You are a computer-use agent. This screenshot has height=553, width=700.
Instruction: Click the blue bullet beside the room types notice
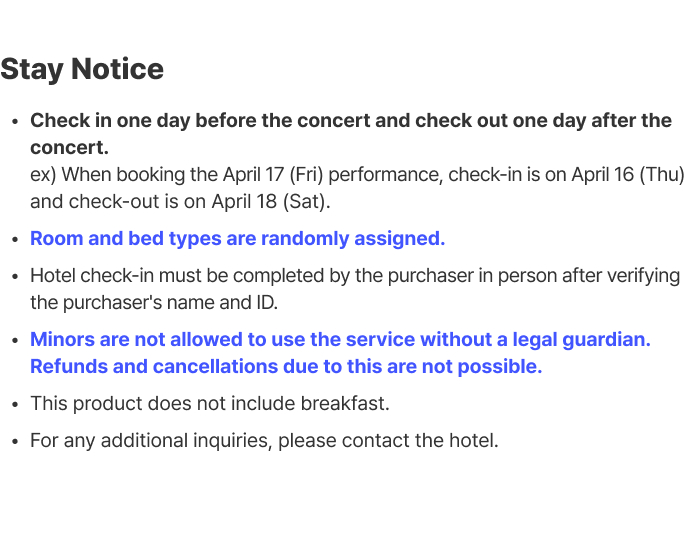[x=15, y=239]
